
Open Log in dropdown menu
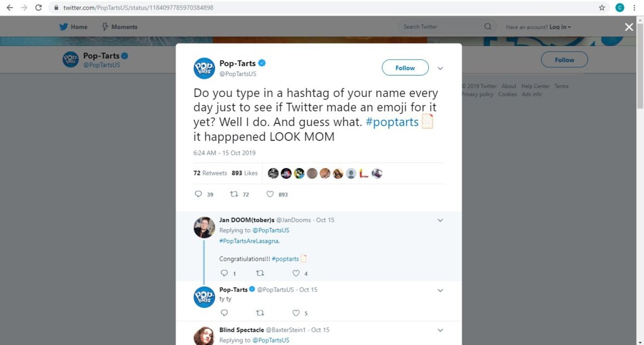(560, 27)
